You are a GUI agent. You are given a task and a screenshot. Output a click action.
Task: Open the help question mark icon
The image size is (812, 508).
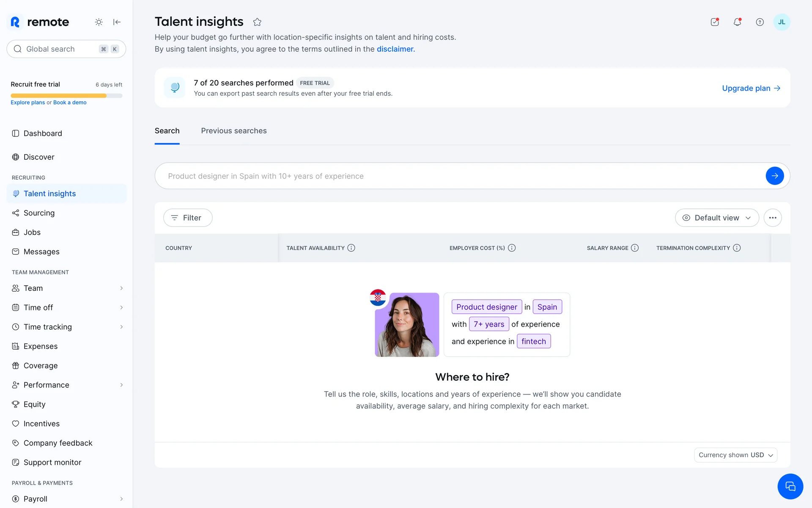(x=760, y=22)
